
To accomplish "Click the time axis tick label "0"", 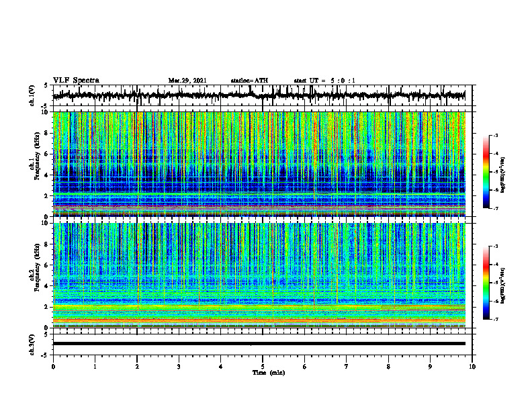I will point(53,367).
